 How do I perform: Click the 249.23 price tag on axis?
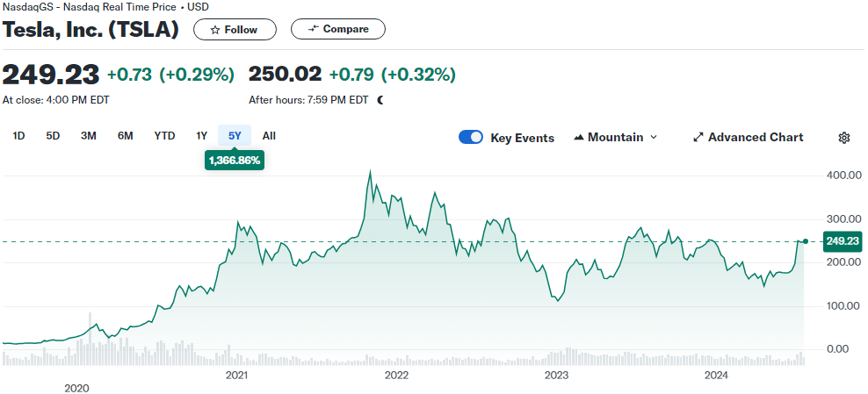pyautogui.click(x=842, y=241)
